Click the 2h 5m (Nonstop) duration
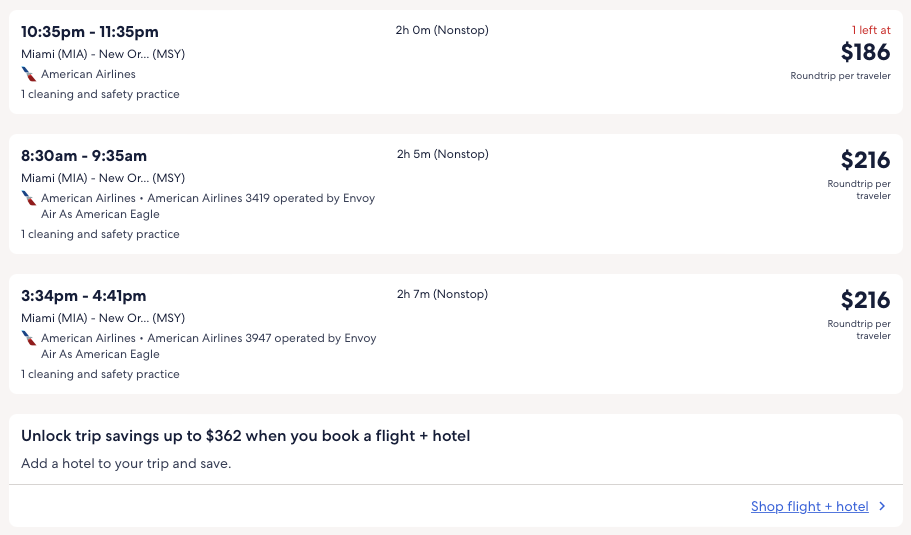The height and width of the screenshot is (535, 911). tap(442, 154)
